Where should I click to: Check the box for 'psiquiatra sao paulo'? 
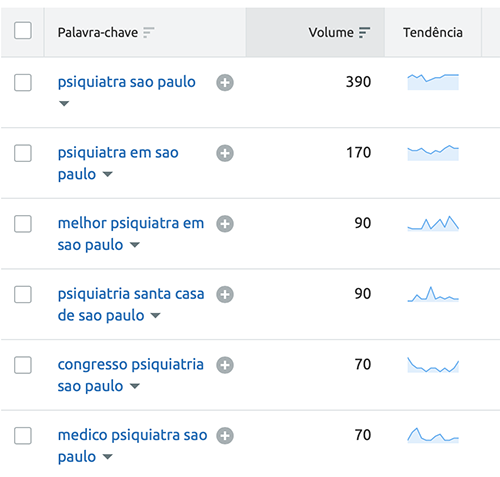pos(23,83)
